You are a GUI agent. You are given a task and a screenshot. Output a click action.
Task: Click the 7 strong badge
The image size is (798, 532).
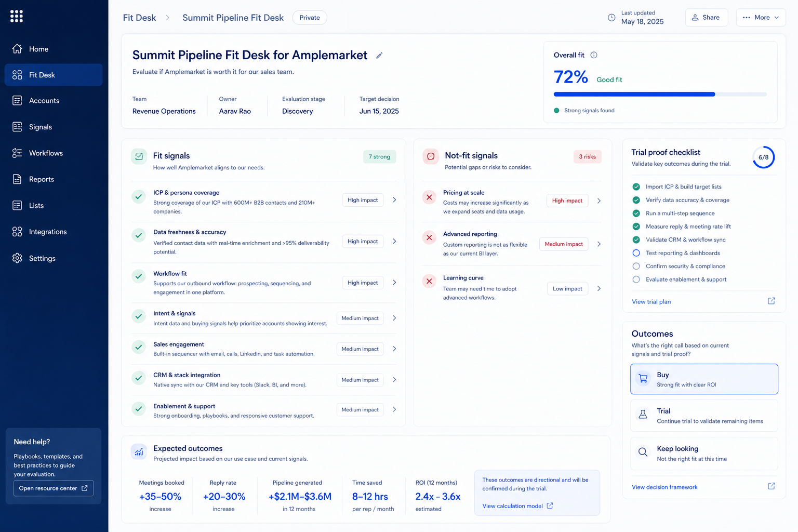(x=379, y=157)
